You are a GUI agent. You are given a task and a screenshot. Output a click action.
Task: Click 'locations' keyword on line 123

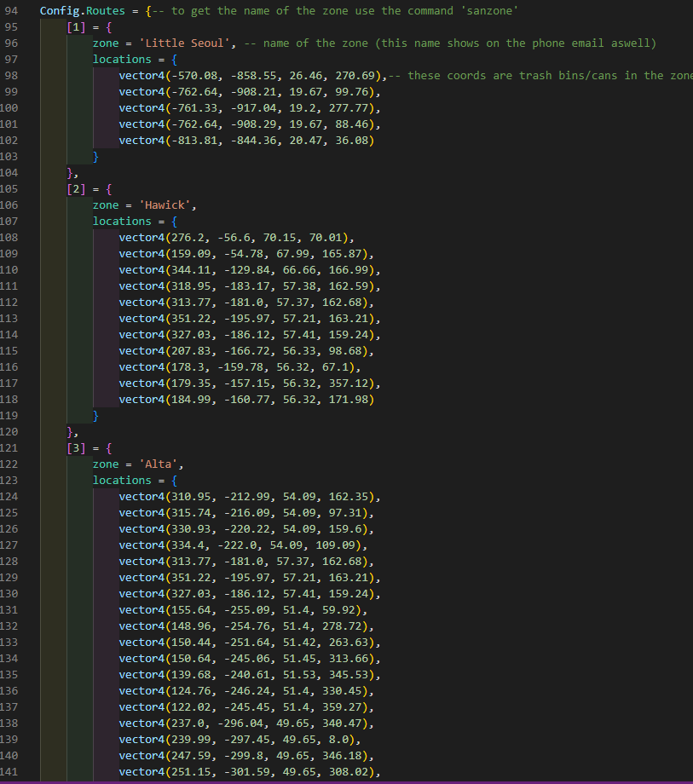123,481
